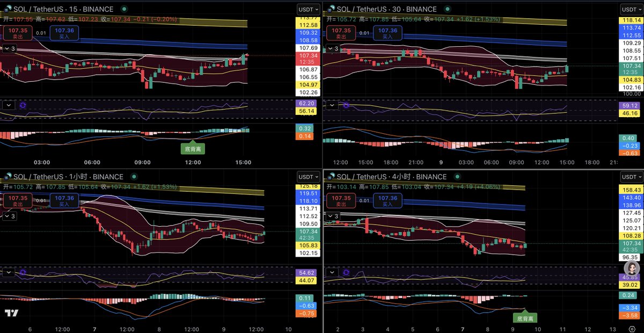
Task: Click the 119.51 blue price label
Action: [x=308, y=193]
